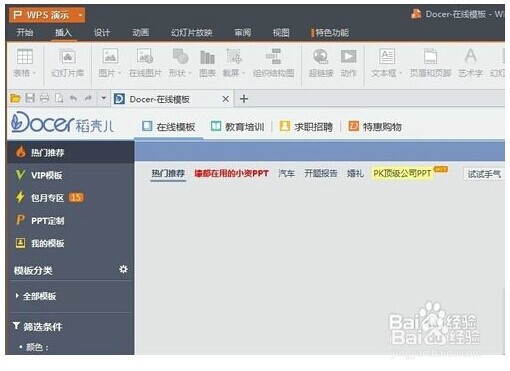Click the 文本框 text box icon
The width and height of the screenshot is (510, 371).
(387, 57)
